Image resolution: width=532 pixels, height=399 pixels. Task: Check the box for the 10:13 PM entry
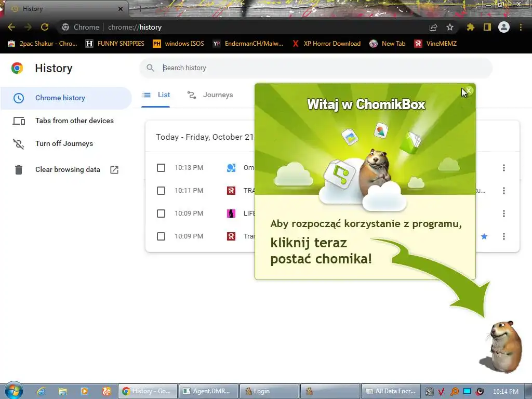pyautogui.click(x=161, y=168)
